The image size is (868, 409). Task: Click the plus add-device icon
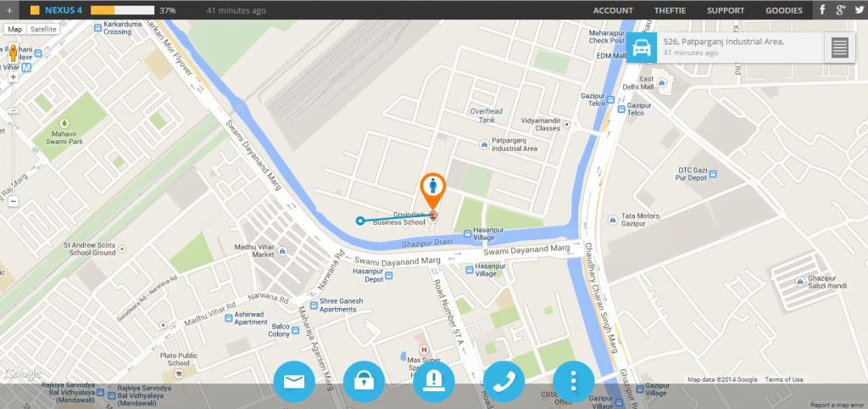click(x=9, y=10)
